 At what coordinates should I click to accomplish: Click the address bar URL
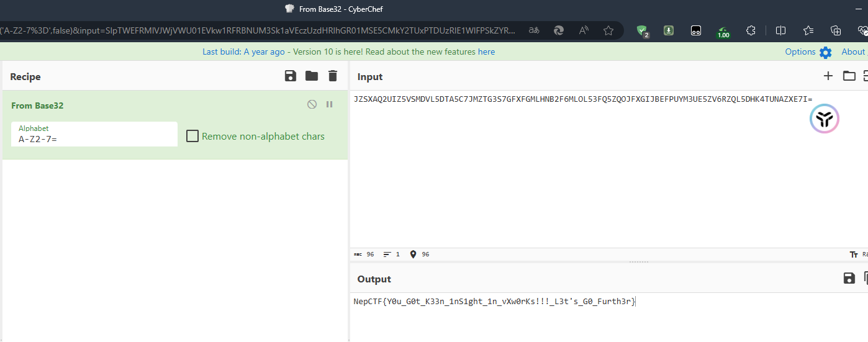258,30
